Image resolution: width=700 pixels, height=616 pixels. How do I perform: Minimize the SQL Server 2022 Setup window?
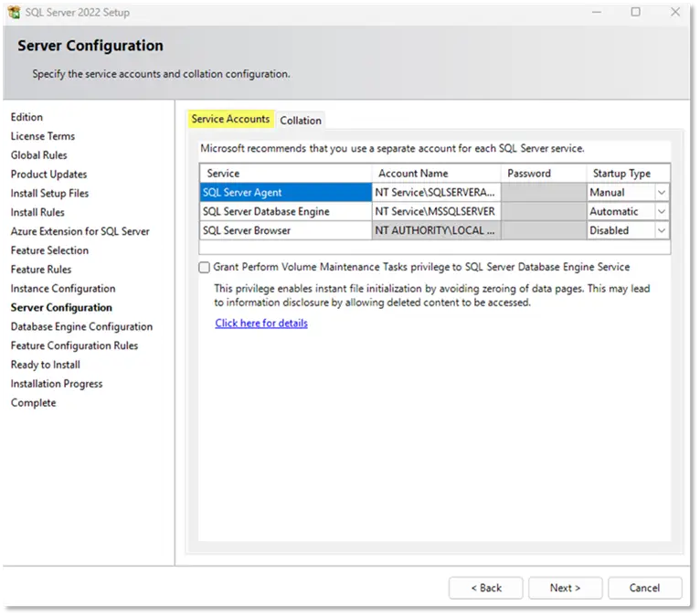(x=597, y=12)
